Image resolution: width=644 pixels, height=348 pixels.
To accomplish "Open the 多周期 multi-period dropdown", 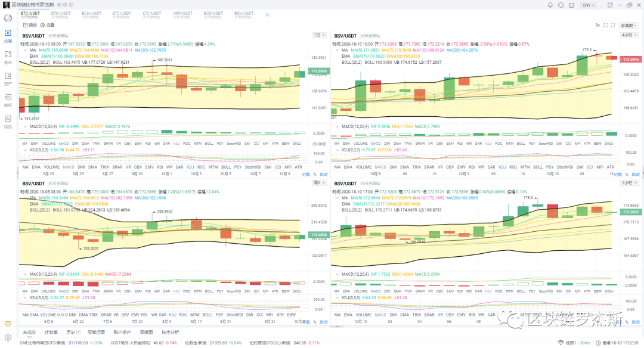I will tap(629, 26).
